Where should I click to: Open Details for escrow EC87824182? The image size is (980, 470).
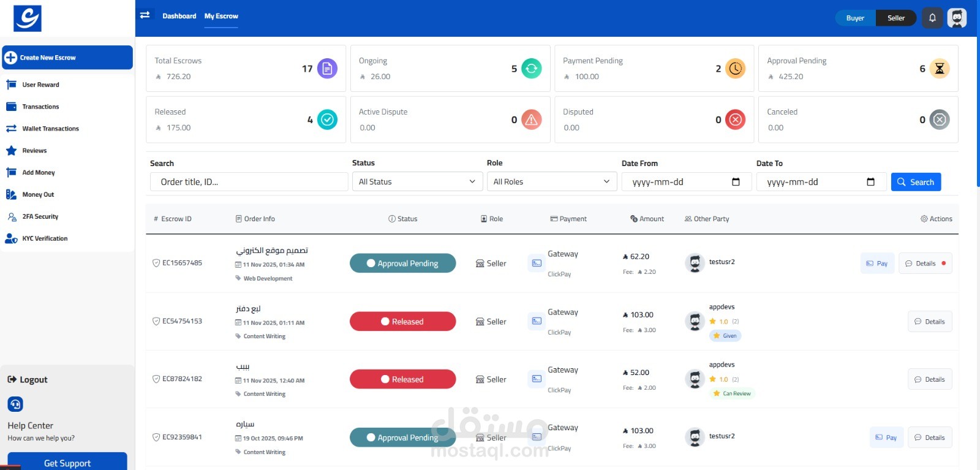click(930, 379)
